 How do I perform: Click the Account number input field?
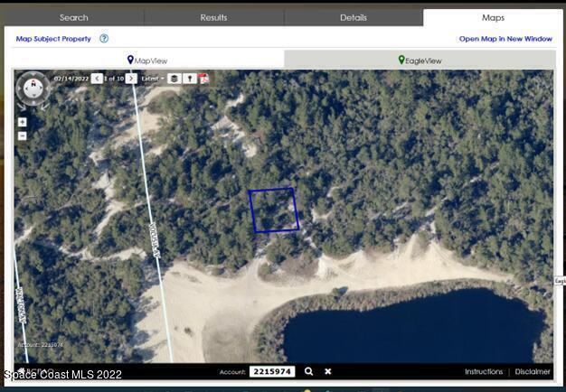tap(272, 371)
